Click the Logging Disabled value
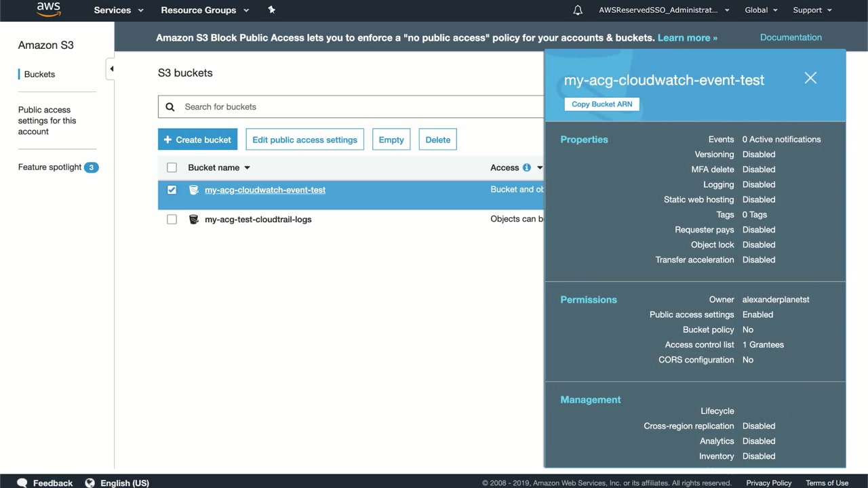The image size is (868, 488). point(759,185)
